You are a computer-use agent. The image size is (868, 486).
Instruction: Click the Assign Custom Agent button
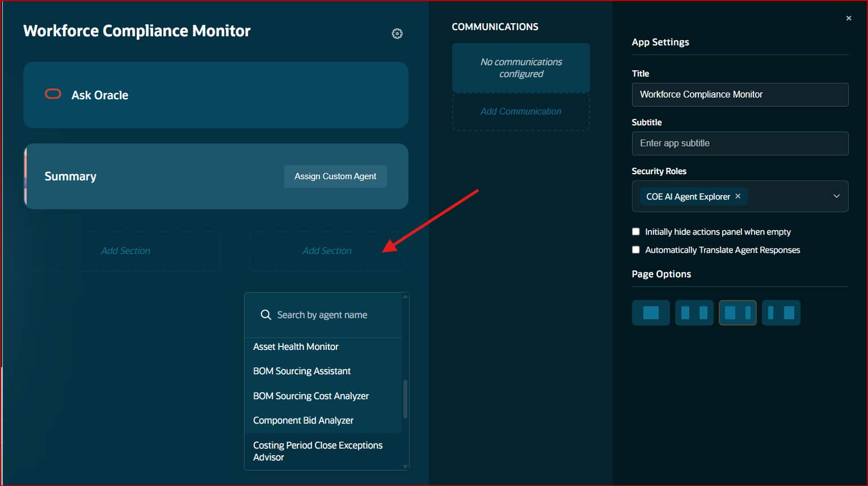[335, 176]
